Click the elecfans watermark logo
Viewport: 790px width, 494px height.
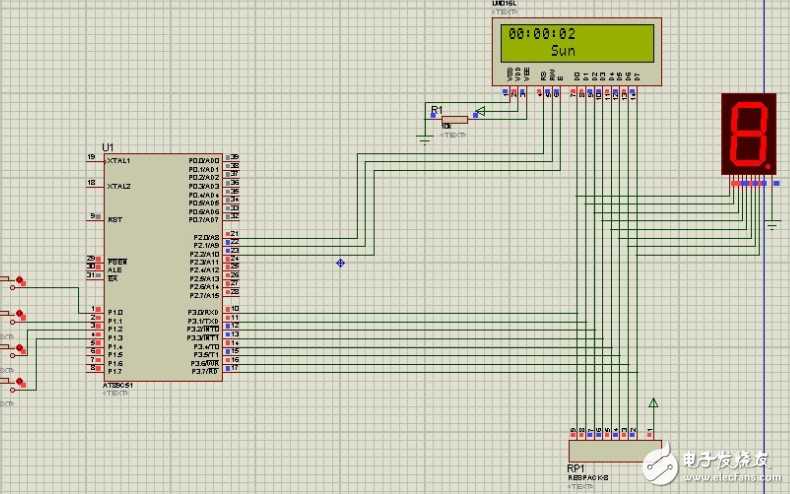705,463
